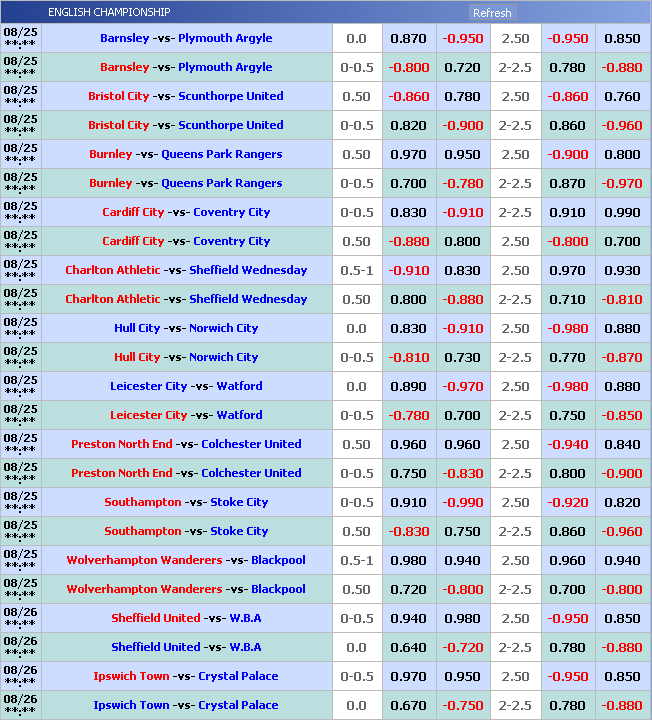Screen dimensions: 652x720
Task: Select the 0.890 odds for Leicester City
Action: coord(408,387)
